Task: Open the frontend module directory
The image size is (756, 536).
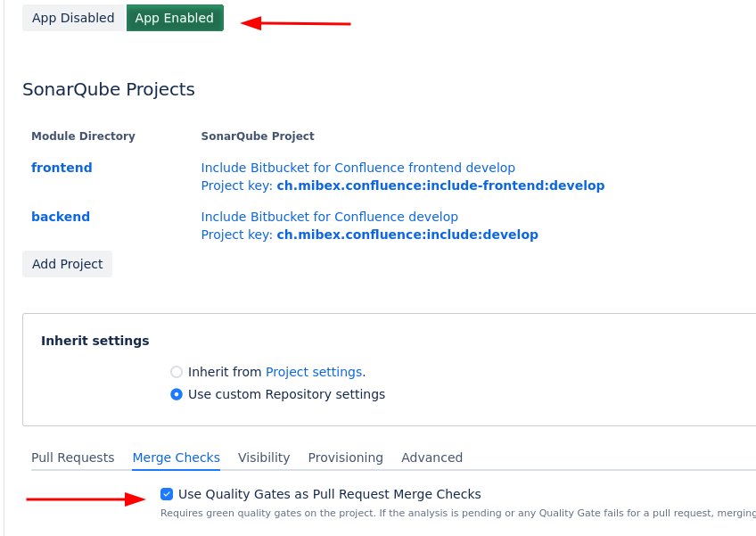Action: (62, 168)
